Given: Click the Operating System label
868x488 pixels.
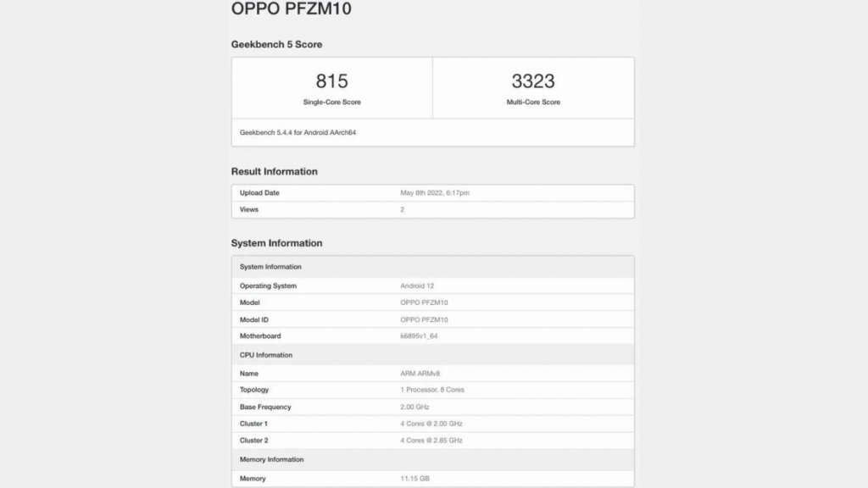Looking at the screenshot, I should coord(268,286).
